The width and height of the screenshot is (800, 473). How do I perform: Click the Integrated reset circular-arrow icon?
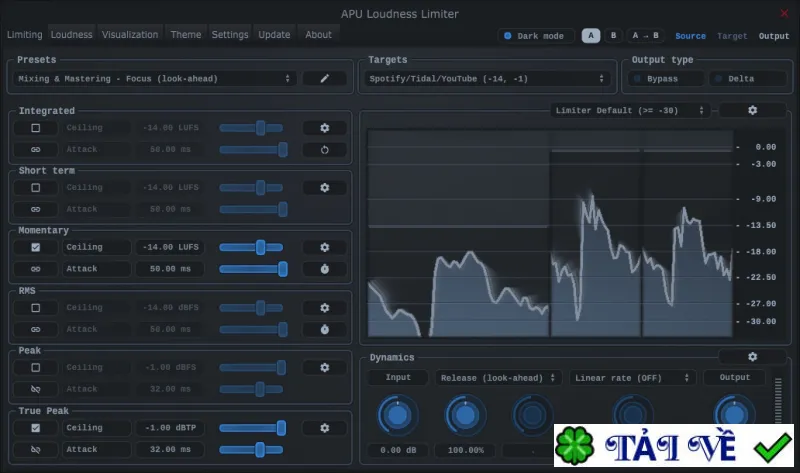[x=324, y=150]
